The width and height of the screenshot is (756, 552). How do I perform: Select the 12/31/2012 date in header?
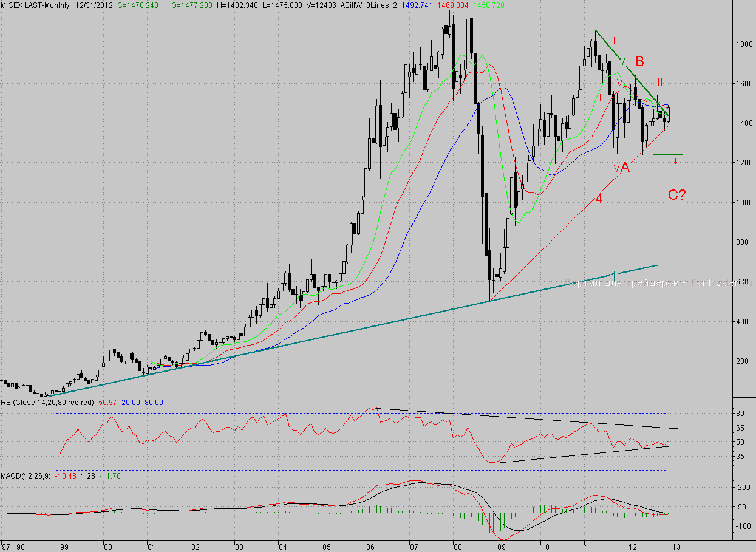tap(95, 5)
